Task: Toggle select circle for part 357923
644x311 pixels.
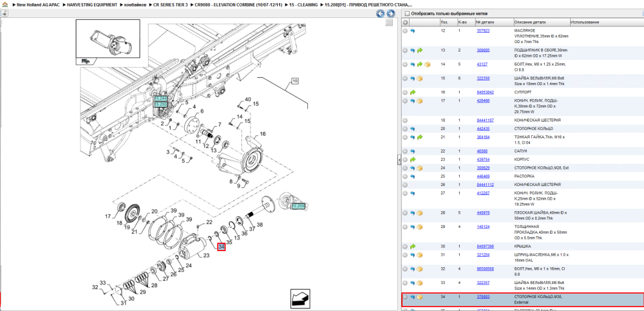Action: [x=405, y=31]
